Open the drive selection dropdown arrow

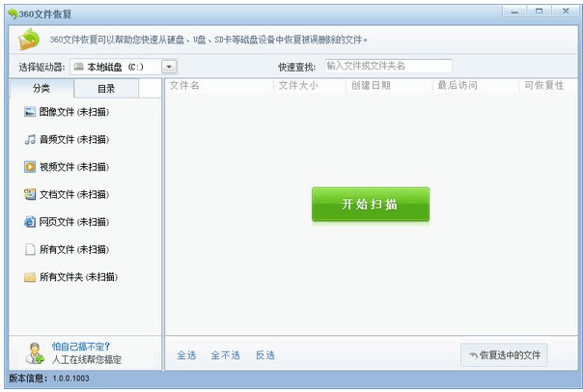point(169,67)
